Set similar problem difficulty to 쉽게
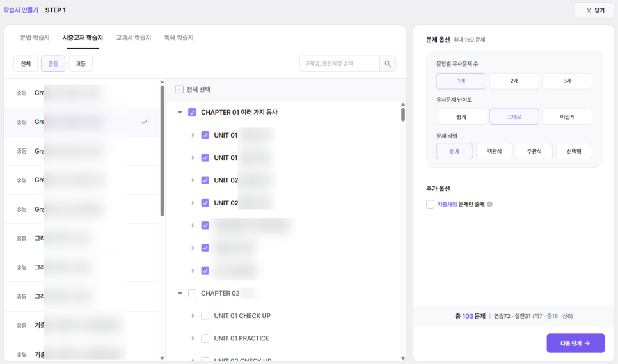The width and height of the screenshot is (618, 364). pos(461,116)
